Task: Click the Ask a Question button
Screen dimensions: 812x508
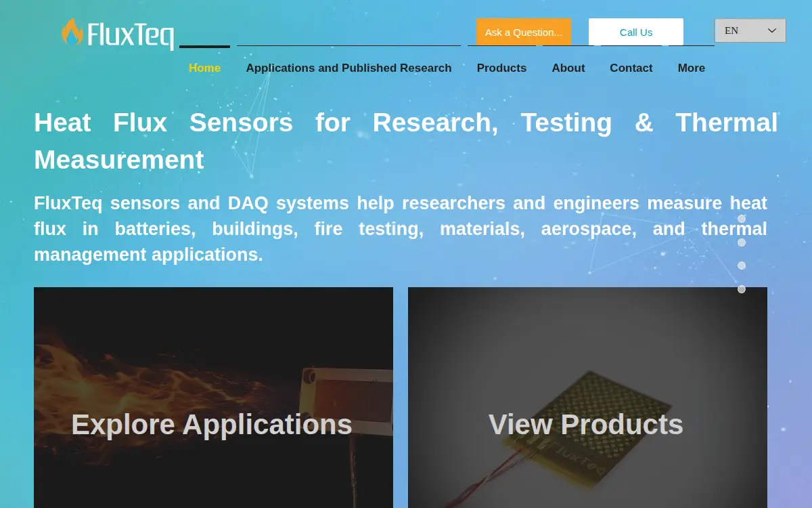Action: click(x=524, y=32)
